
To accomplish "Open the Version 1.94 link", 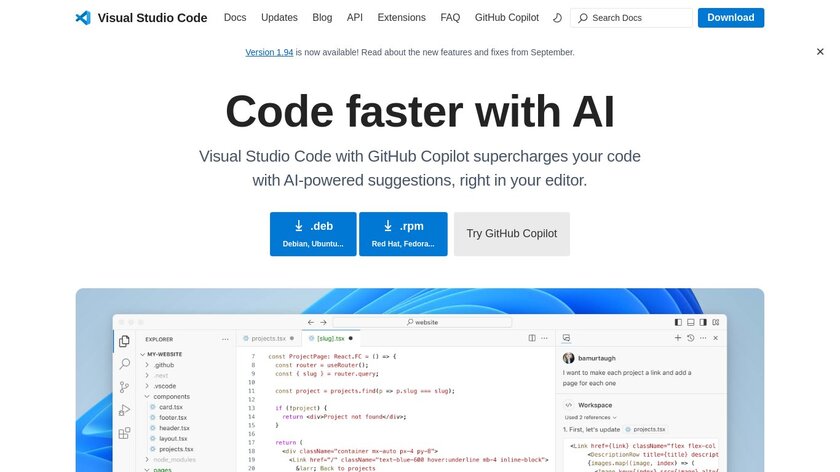I will 269,52.
